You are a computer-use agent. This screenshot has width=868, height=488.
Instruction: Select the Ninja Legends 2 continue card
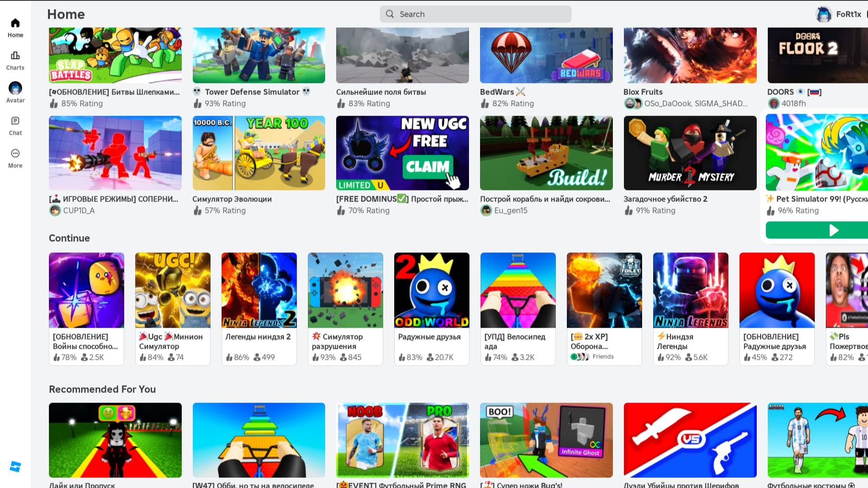[x=259, y=309]
